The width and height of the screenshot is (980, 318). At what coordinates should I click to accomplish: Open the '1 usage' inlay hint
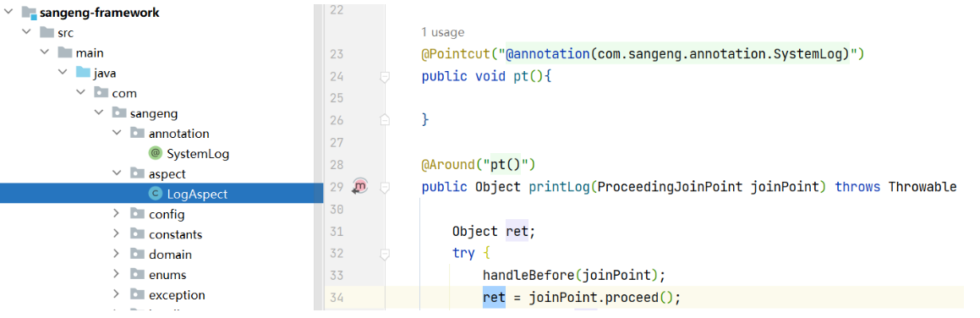(442, 32)
